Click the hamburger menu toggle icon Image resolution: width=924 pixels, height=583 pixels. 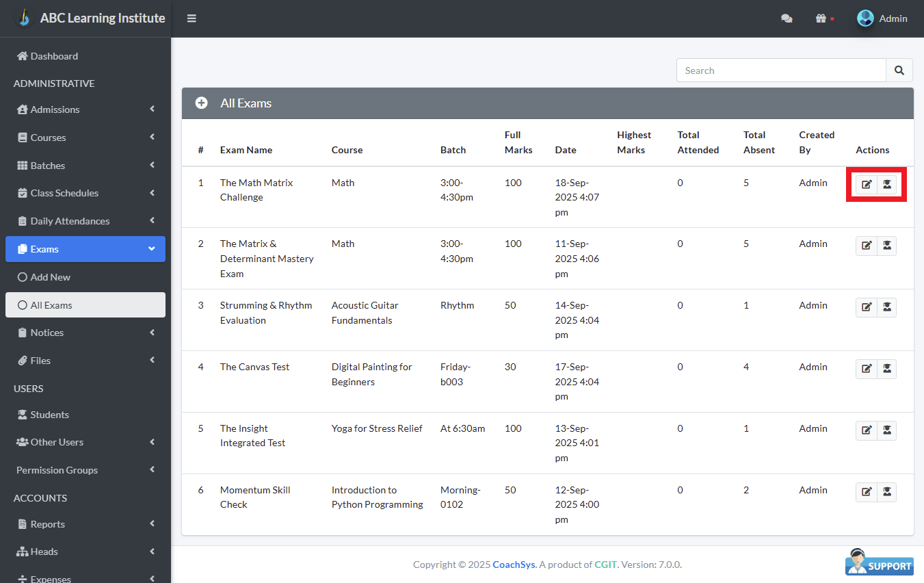point(192,18)
